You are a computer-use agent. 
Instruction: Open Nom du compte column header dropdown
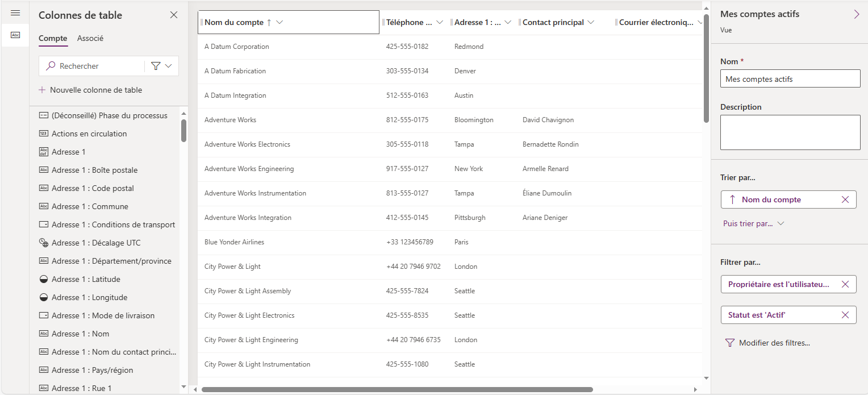[x=279, y=22]
